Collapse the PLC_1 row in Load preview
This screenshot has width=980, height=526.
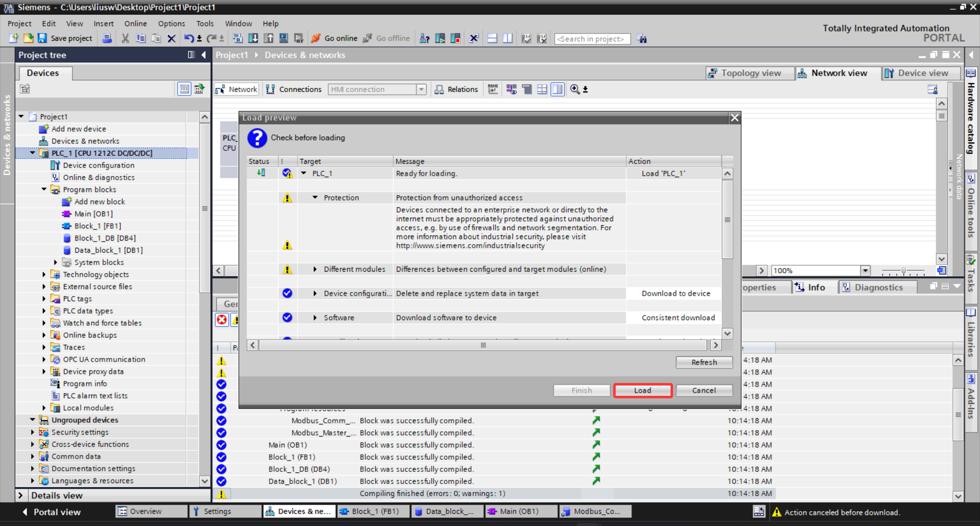[x=304, y=173]
